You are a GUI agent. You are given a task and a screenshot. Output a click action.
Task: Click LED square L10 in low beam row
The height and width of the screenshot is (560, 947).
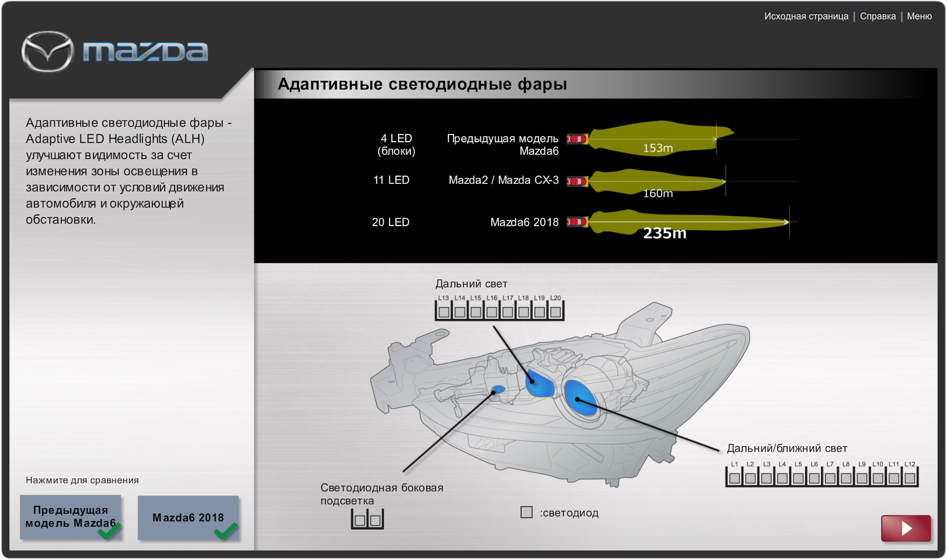click(878, 478)
